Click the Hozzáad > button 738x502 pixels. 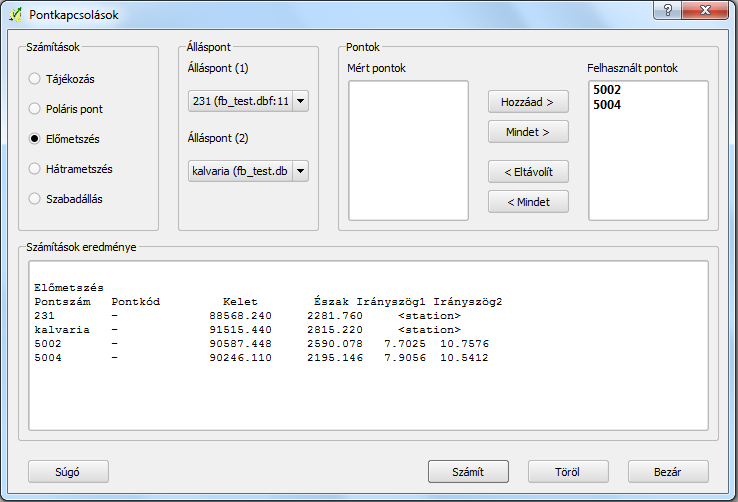527,102
